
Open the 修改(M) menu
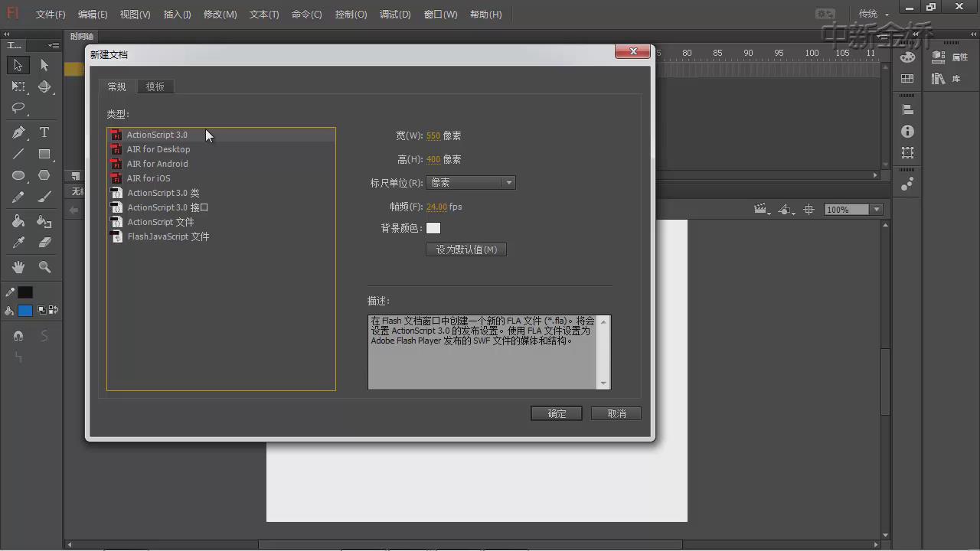[x=220, y=15]
